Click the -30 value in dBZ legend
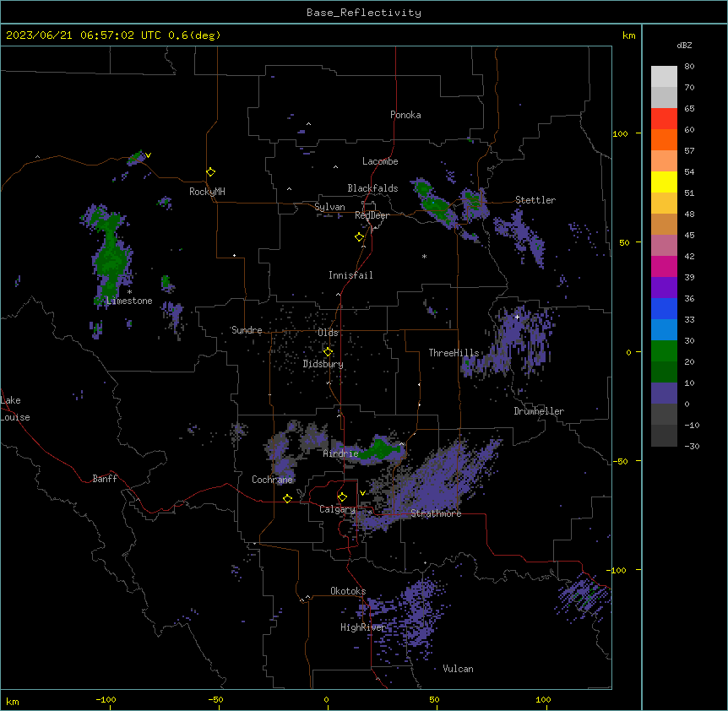This screenshot has height=711, width=728. pos(692,446)
